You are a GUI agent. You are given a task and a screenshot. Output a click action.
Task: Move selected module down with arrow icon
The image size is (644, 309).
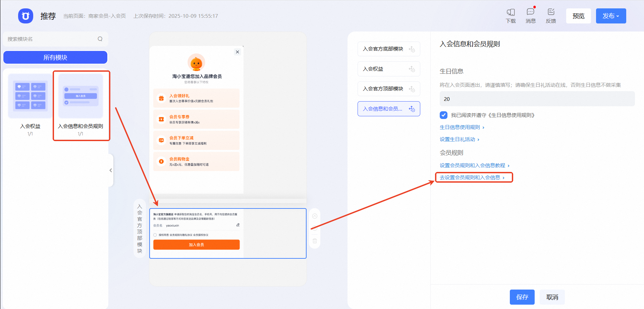[315, 229]
